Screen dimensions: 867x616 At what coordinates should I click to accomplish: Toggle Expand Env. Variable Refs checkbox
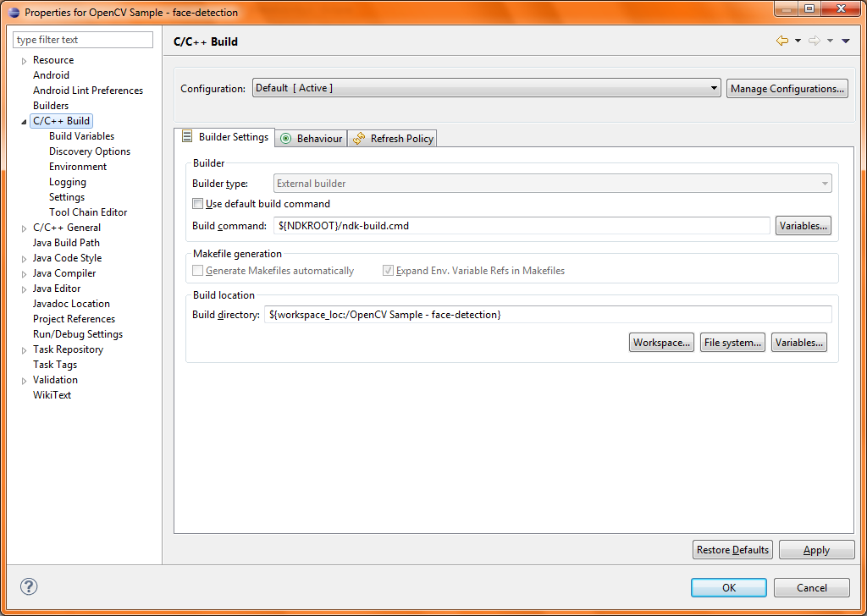coord(388,271)
